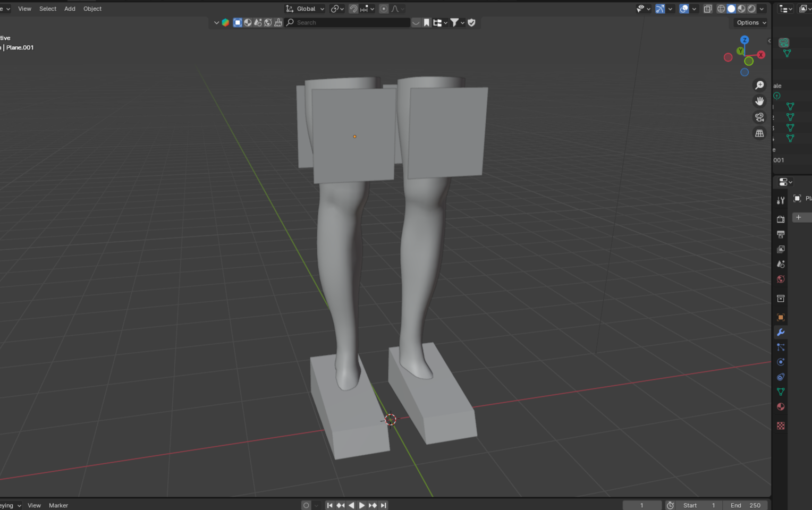Open the Tool properties tab

tap(781, 200)
